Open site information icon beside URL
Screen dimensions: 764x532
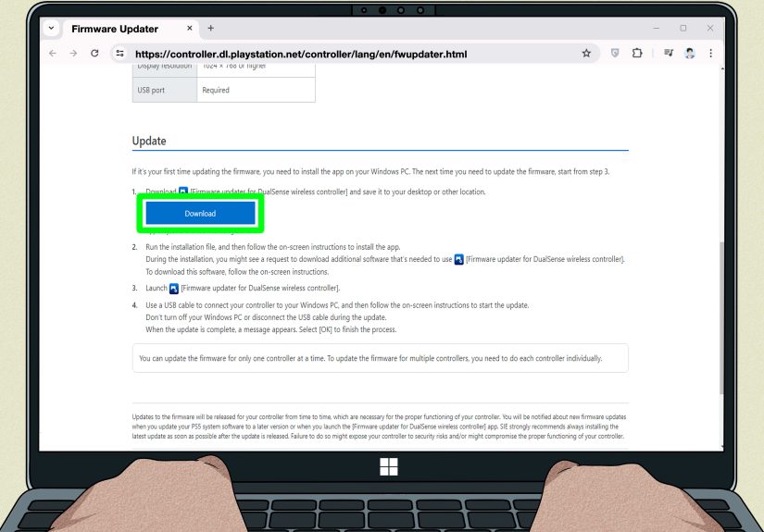point(119,54)
